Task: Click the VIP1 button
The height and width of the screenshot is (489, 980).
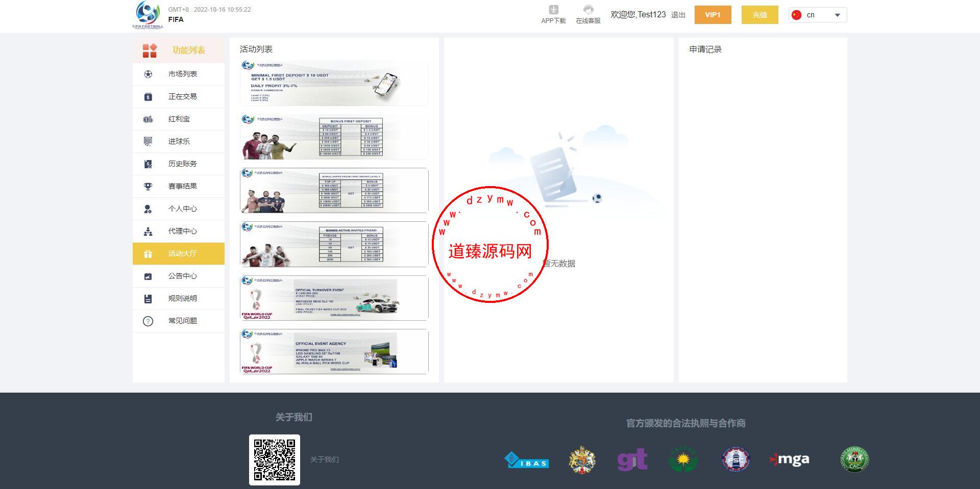Action: pos(713,15)
